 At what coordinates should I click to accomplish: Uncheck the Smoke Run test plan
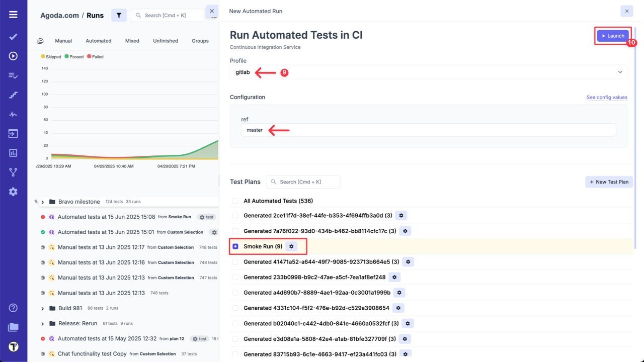(235, 246)
